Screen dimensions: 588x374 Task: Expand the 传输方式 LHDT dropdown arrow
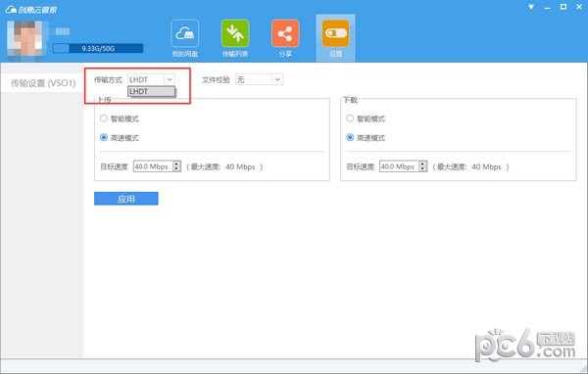pyautogui.click(x=170, y=79)
